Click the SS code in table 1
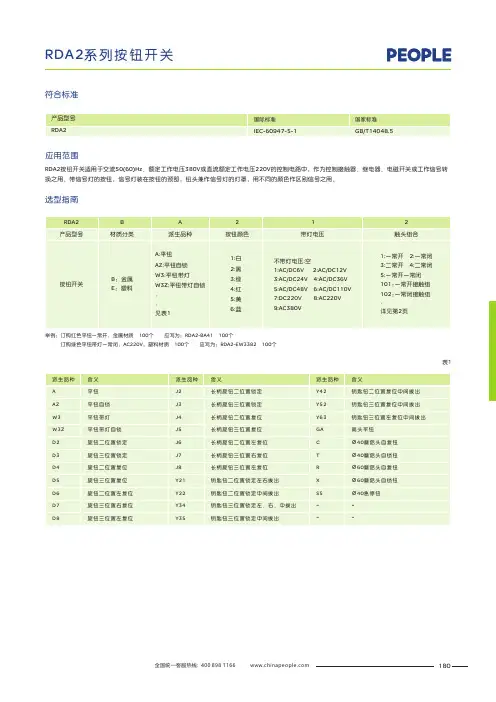The height and width of the screenshot is (702, 496). [x=319, y=493]
